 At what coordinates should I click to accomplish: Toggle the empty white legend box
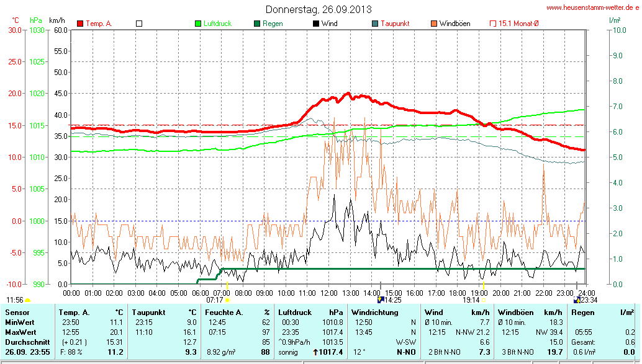[x=139, y=24]
